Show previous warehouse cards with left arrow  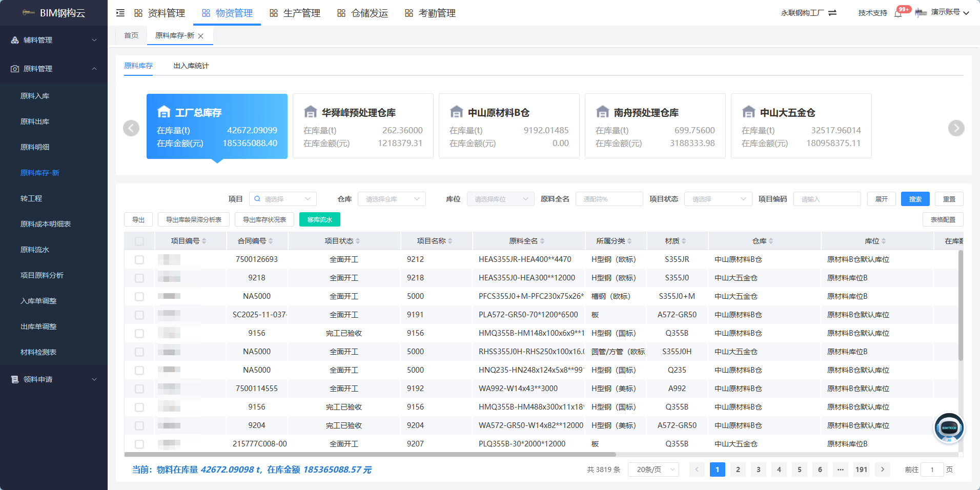131,128
